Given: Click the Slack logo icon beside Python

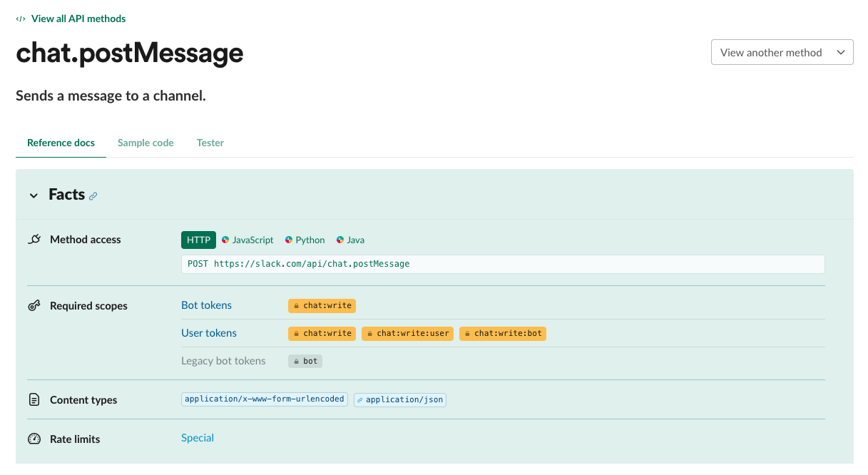Looking at the screenshot, I should [x=289, y=240].
